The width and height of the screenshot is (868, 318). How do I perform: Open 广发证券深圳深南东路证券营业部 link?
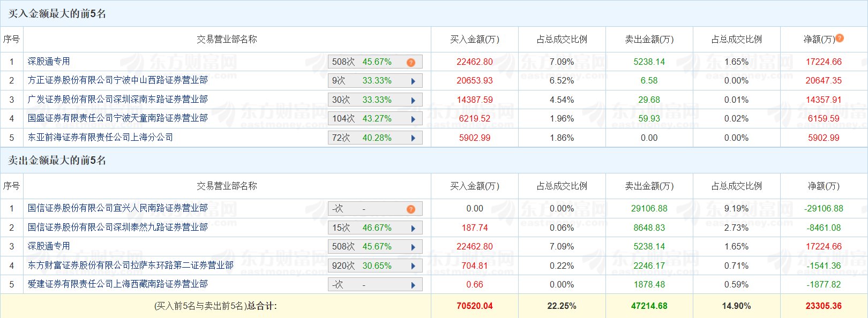(118, 100)
